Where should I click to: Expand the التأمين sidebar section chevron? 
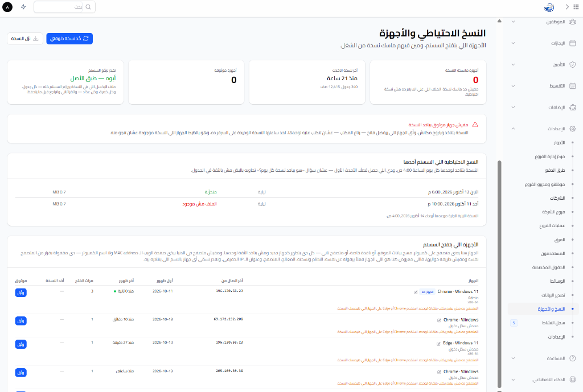[x=513, y=65]
